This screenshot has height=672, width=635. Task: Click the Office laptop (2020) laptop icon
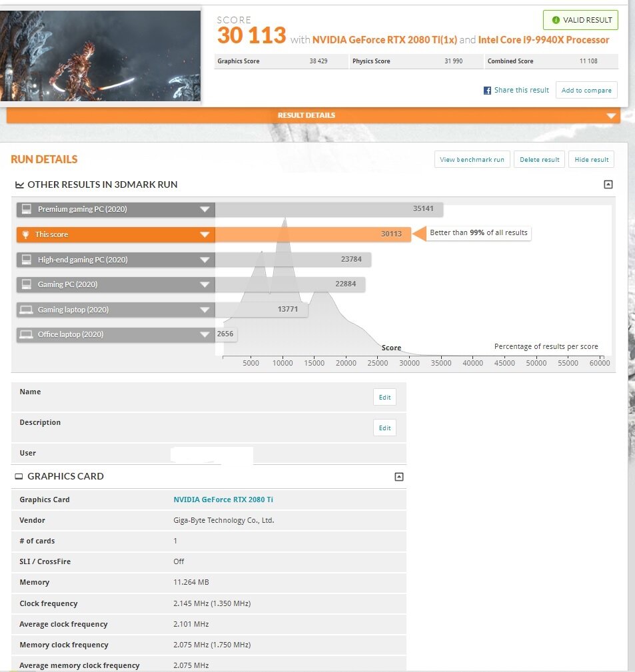click(x=26, y=334)
